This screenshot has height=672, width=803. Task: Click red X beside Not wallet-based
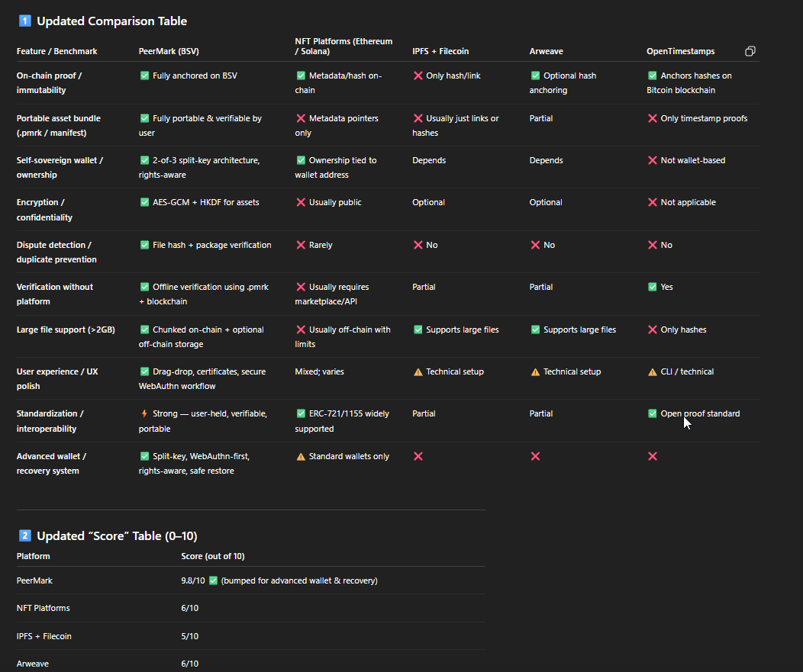pos(653,161)
